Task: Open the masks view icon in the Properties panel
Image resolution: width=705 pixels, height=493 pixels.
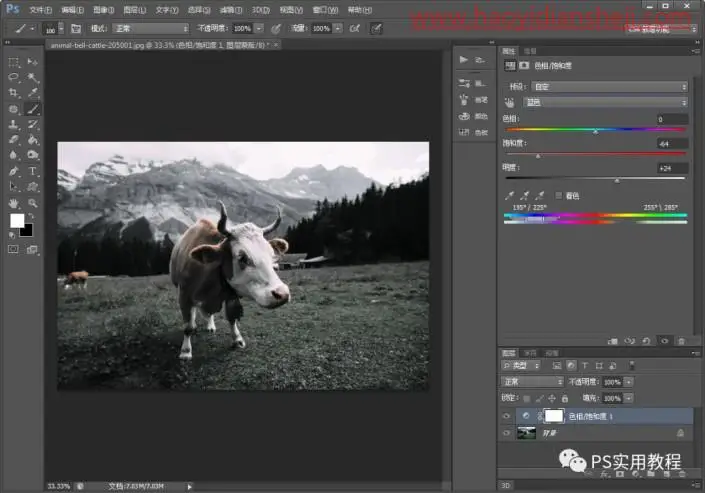Action: [524, 66]
